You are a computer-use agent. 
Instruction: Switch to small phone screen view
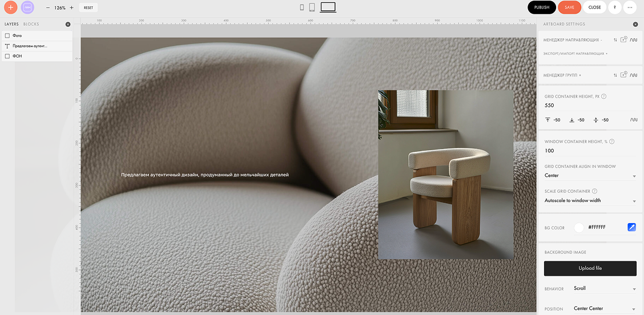pos(302,7)
